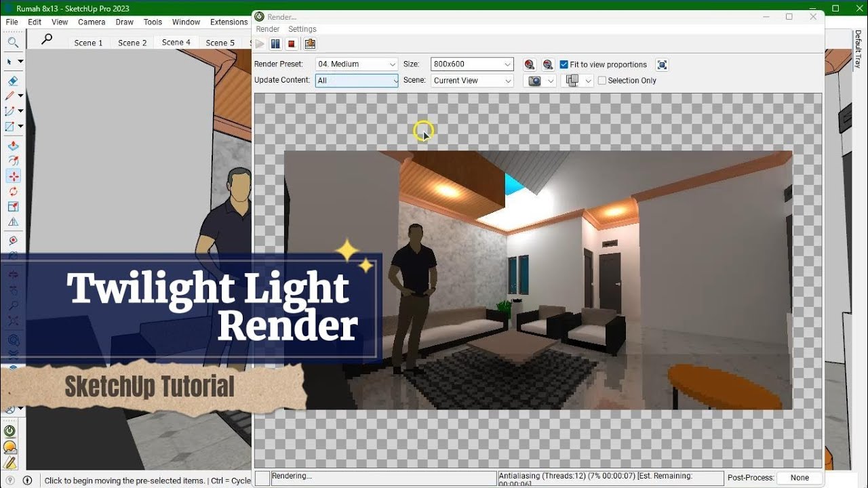
Task: Activate the Move tool
Action: [13, 176]
